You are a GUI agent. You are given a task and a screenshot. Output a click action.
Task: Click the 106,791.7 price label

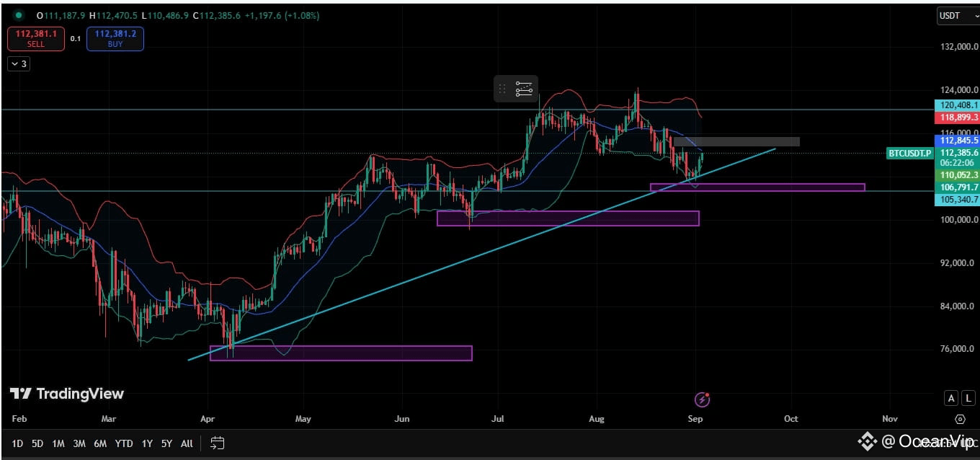coord(957,187)
